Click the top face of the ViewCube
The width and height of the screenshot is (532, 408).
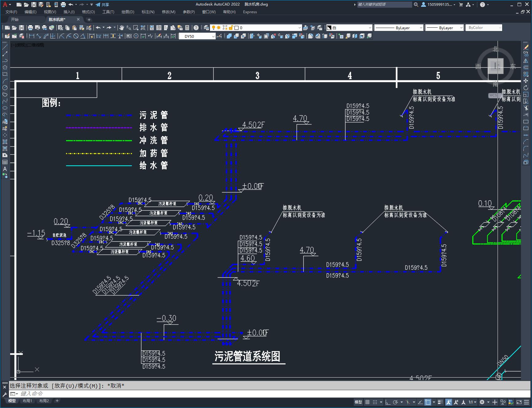(x=495, y=66)
